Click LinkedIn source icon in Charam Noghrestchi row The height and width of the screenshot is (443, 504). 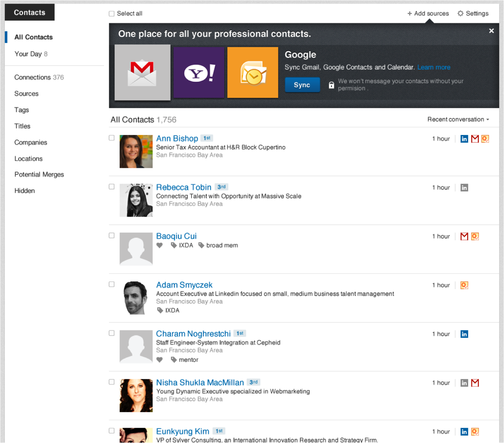click(x=464, y=334)
